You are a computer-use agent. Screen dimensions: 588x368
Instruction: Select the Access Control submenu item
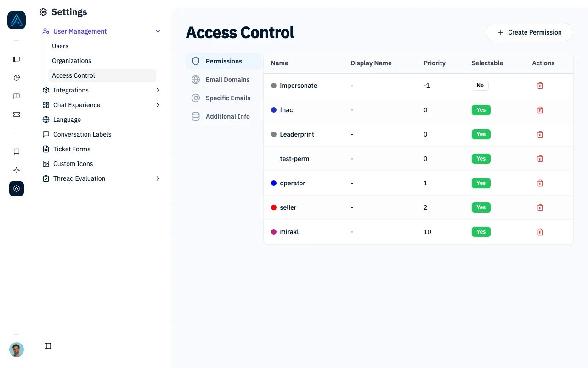pos(102,75)
